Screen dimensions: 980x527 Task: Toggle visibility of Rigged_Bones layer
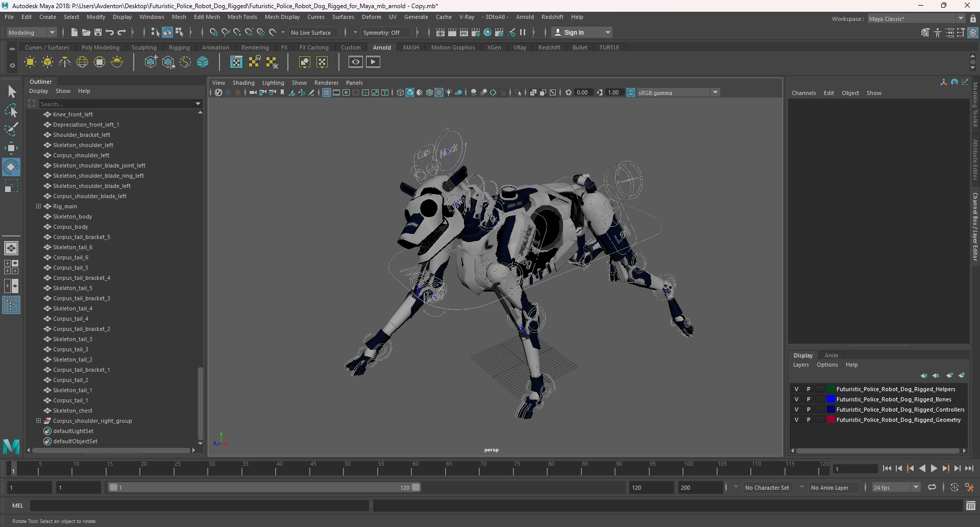(796, 399)
